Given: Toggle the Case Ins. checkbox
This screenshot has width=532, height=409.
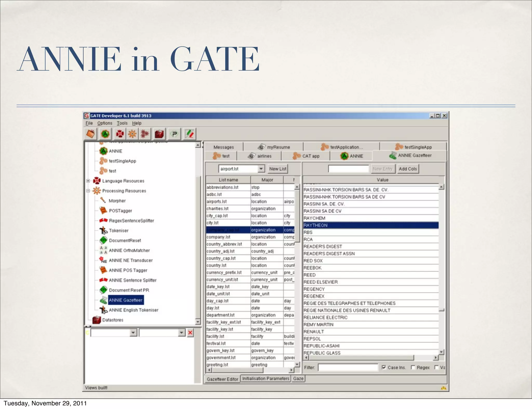Looking at the screenshot, I should [x=384, y=367].
